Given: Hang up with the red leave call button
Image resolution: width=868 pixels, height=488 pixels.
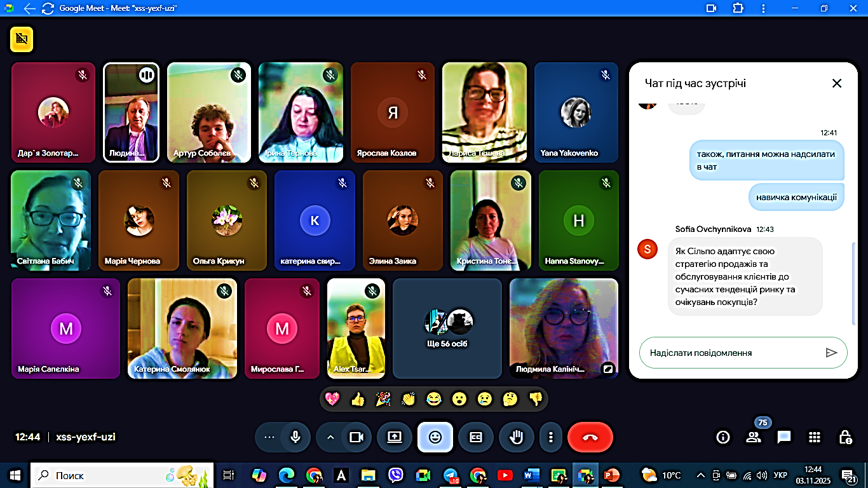Looking at the screenshot, I should point(590,437).
